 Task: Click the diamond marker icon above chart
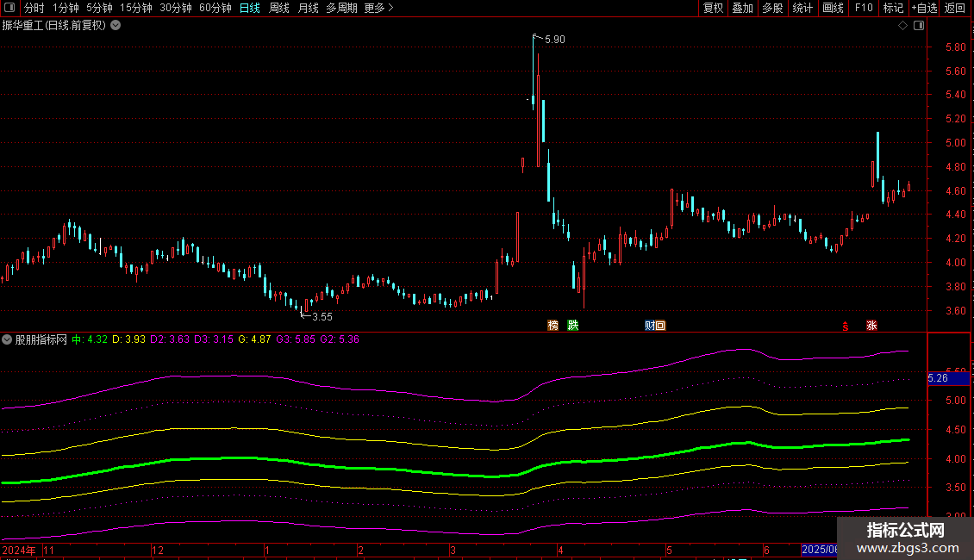(902, 26)
